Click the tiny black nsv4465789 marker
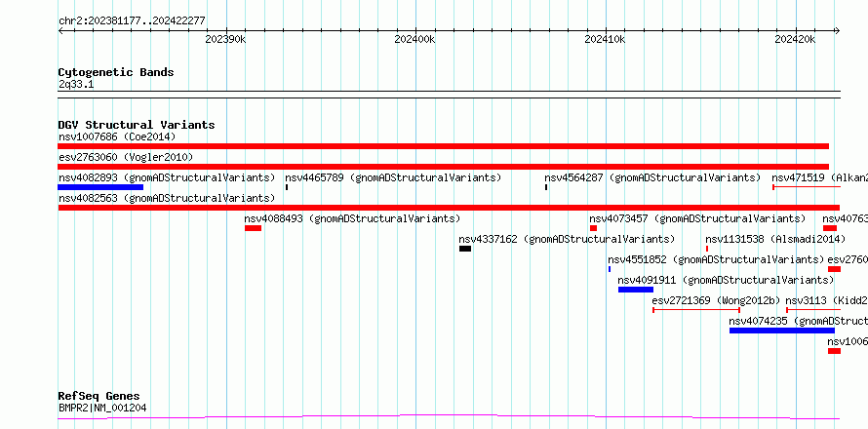The height and width of the screenshot is (429, 868). [287, 187]
